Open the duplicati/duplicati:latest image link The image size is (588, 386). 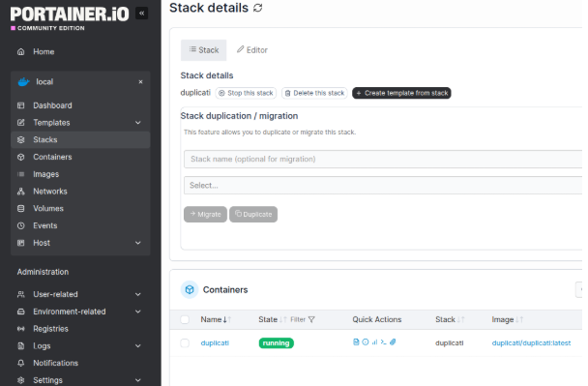pyautogui.click(x=531, y=342)
